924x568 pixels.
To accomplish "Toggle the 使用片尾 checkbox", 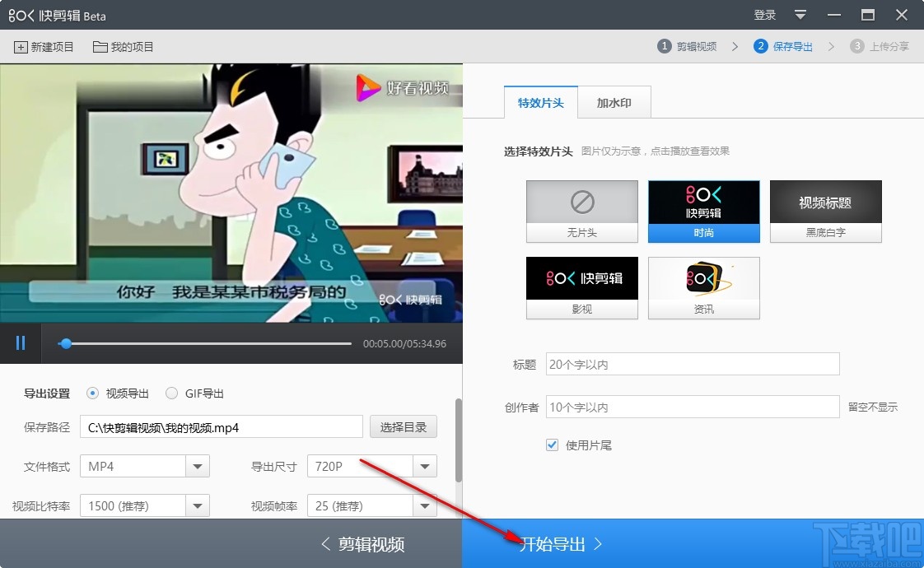I will pyautogui.click(x=552, y=445).
